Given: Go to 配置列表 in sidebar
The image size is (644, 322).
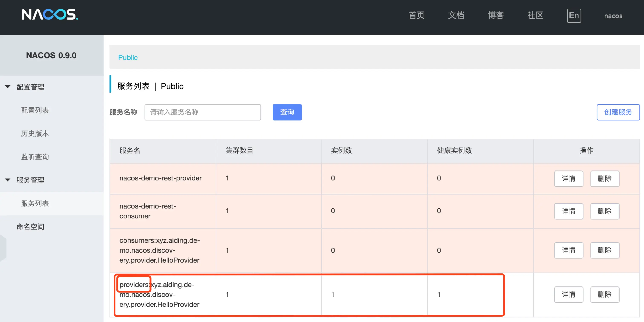Looking at the screenshot, I should [35, 110].
